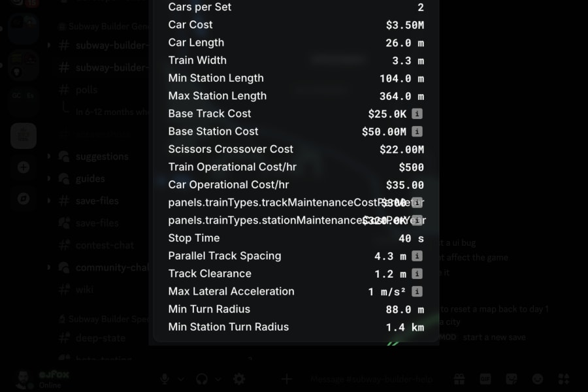Open info icon for Track Clearance
The height and width of the screenshot is (392, 588).
(x=417, y=274)
